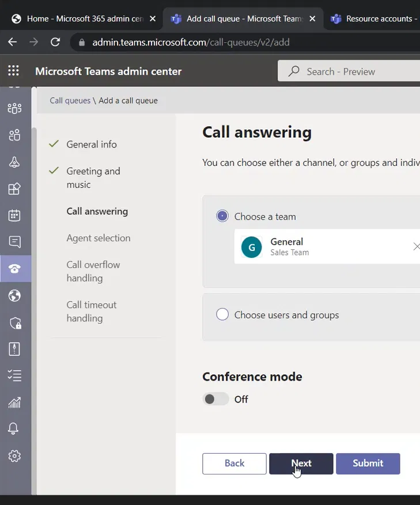Open the Locations globe icon
Viewport: 420px width, 505px height.
tap(14, 295)
